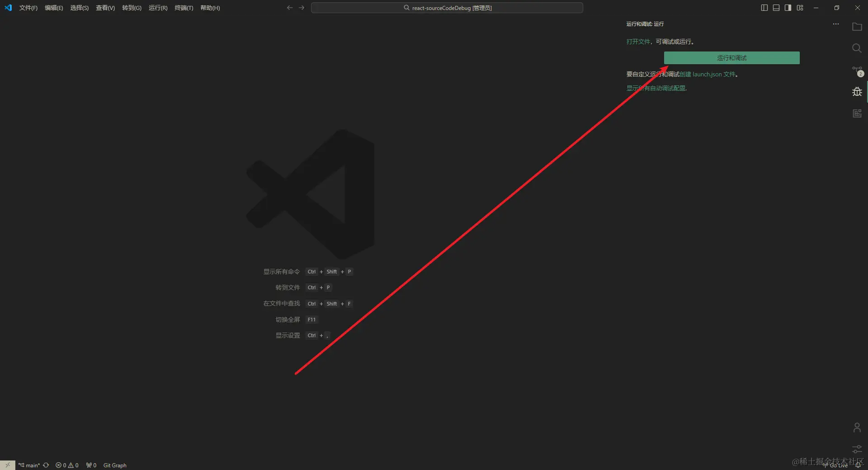This screenshot has width=868, height=470.
Task: Select the Run and Debug bug icon
Action: pyautogui.click(x=857, y=92)
